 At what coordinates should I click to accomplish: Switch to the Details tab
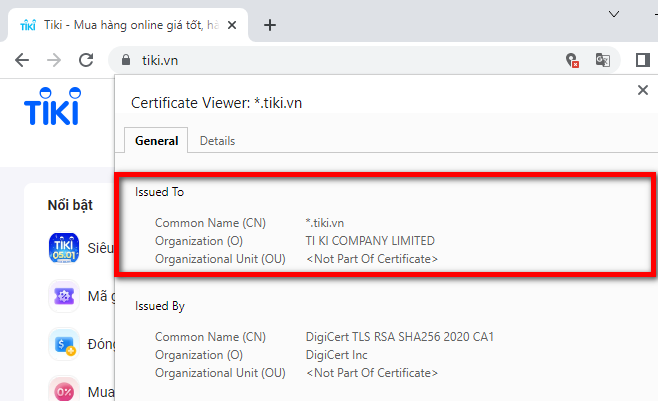coord(217,141)
